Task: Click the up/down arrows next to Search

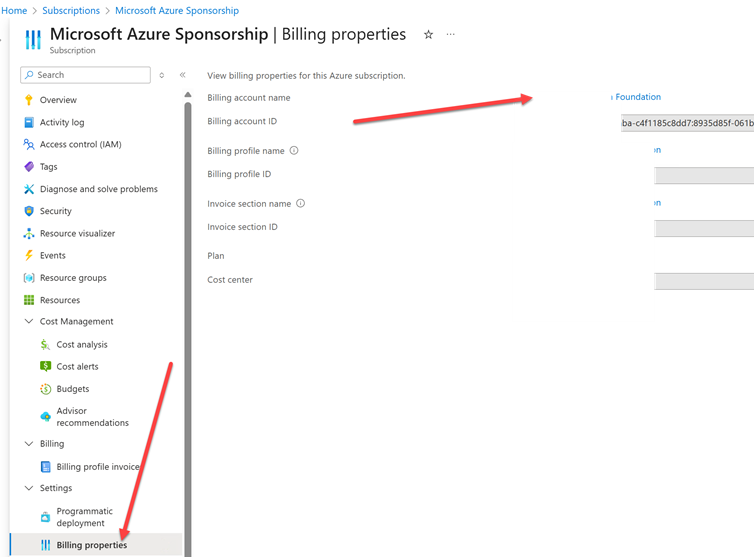Action: [x=162, y=75]
